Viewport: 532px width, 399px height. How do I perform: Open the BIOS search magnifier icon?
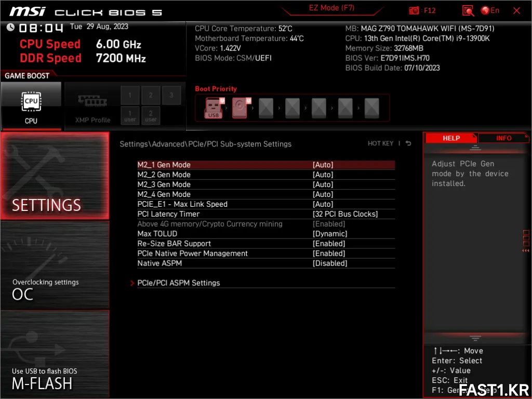pos(468,11)
